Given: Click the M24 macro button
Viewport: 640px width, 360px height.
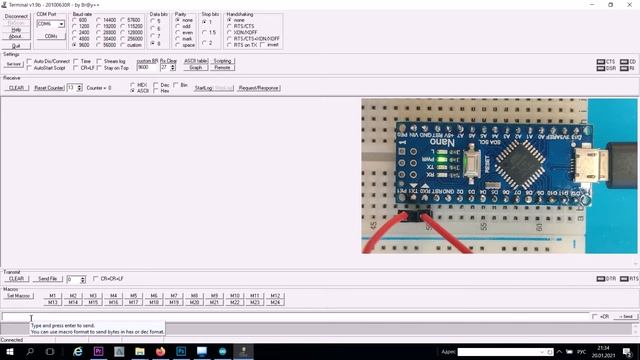Looking at the screenshot, I should click(275, 302).
